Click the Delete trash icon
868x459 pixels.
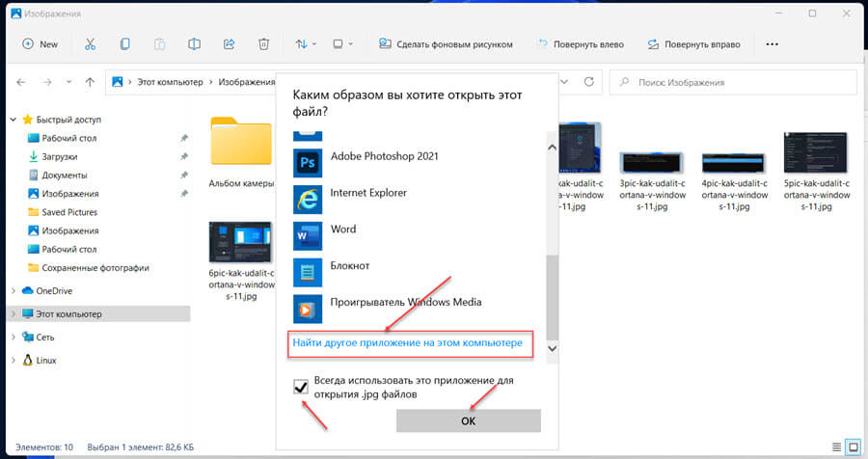point(263,44)
